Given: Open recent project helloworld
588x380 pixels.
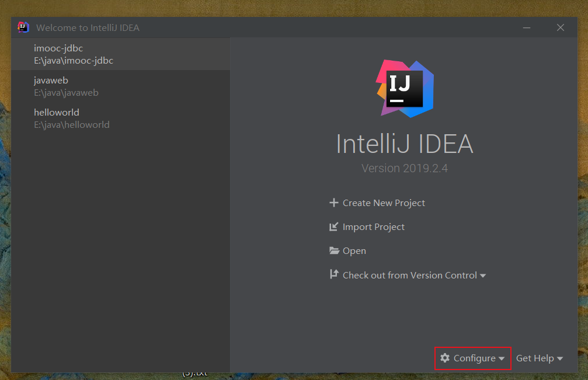Looking at the screenshot, I should point(120,118).
